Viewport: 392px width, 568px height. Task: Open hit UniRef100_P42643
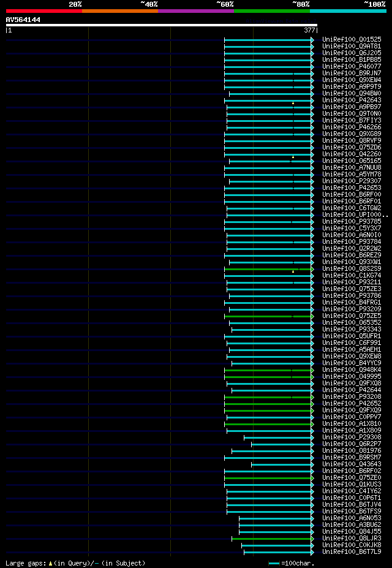coord(352,100)
